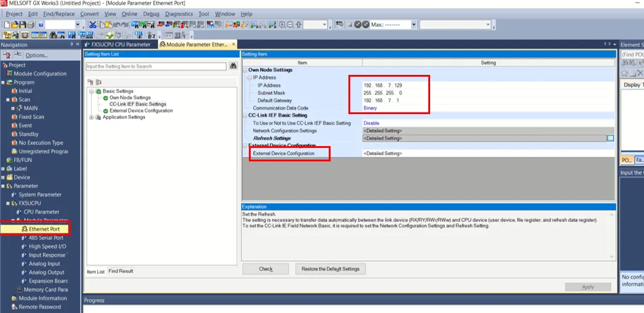Open Network Configuration Settings Detailed Setting
Screen dimensions: 644x313
pos(489,131)
